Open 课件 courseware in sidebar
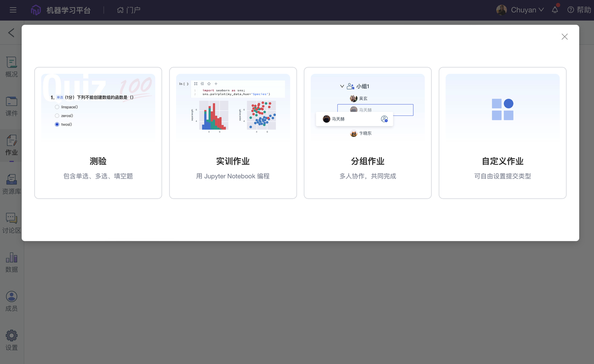 pyautogui.click(x=12, y=106)
